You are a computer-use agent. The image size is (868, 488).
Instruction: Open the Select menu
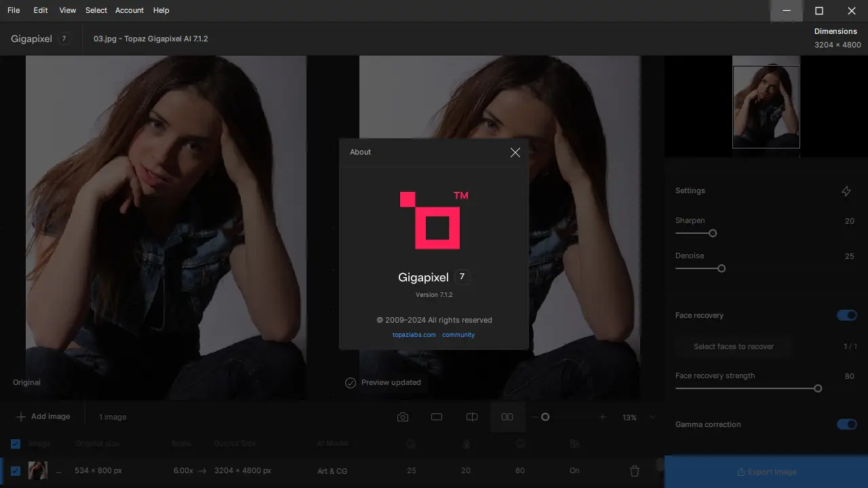[x=96, y=10]
